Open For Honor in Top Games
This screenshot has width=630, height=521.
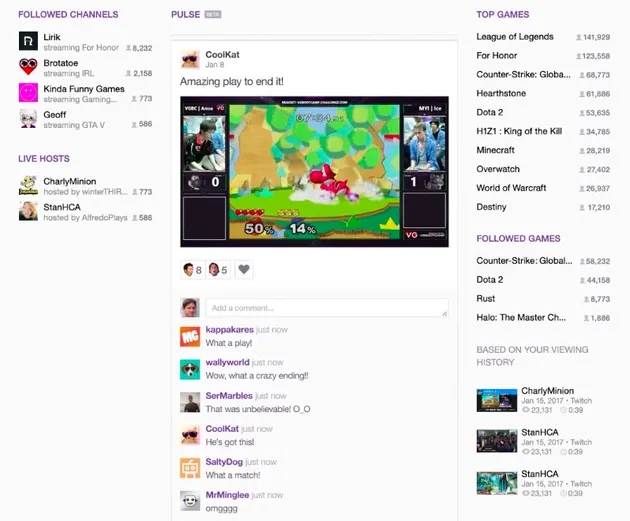(x=497, y=55)
